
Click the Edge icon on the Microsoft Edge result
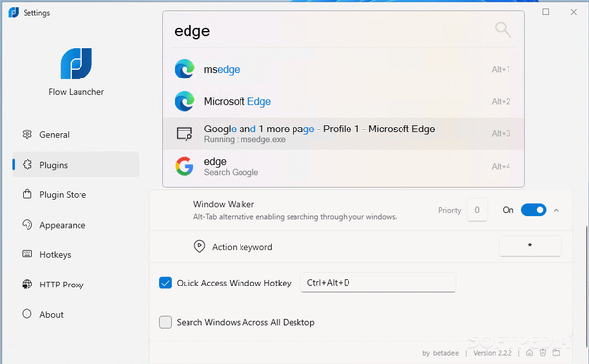click(185, 101)
